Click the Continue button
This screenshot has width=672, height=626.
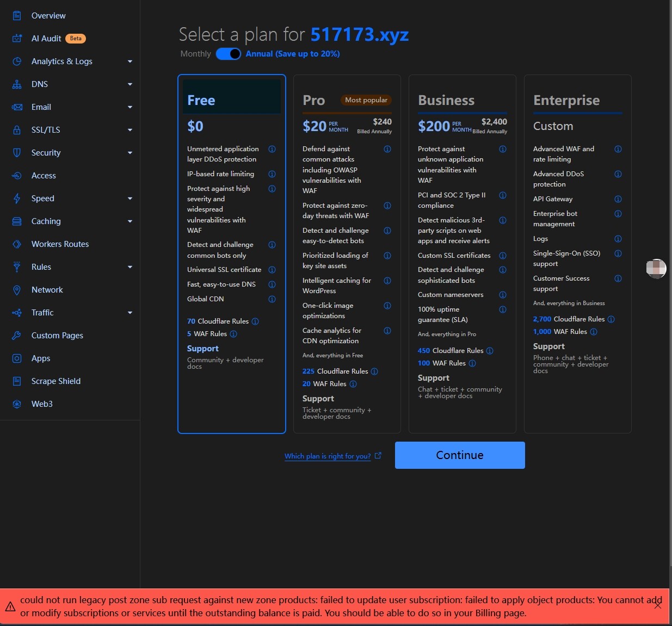click(460, 455)
